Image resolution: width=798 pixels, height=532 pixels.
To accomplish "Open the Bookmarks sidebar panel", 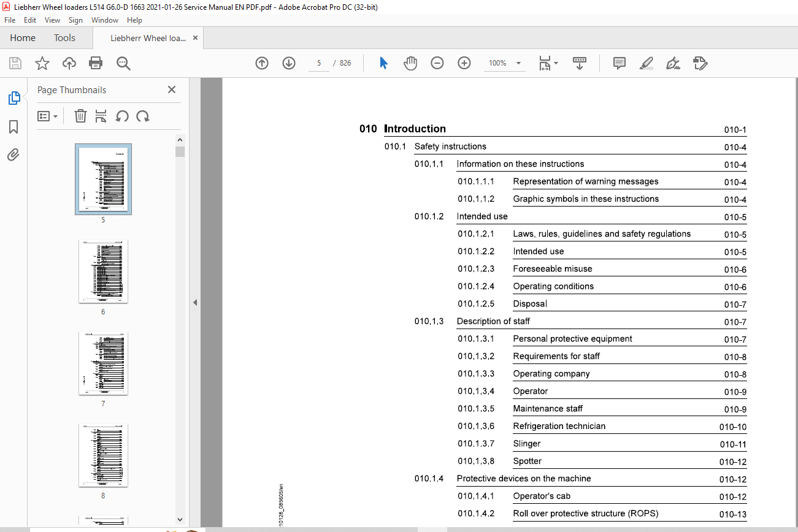I will click(13, 127).
